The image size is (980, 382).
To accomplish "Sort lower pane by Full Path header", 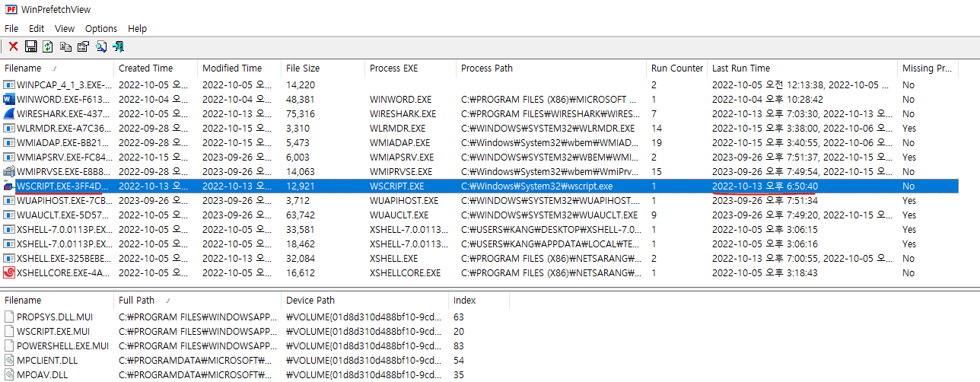I will 197,301.
